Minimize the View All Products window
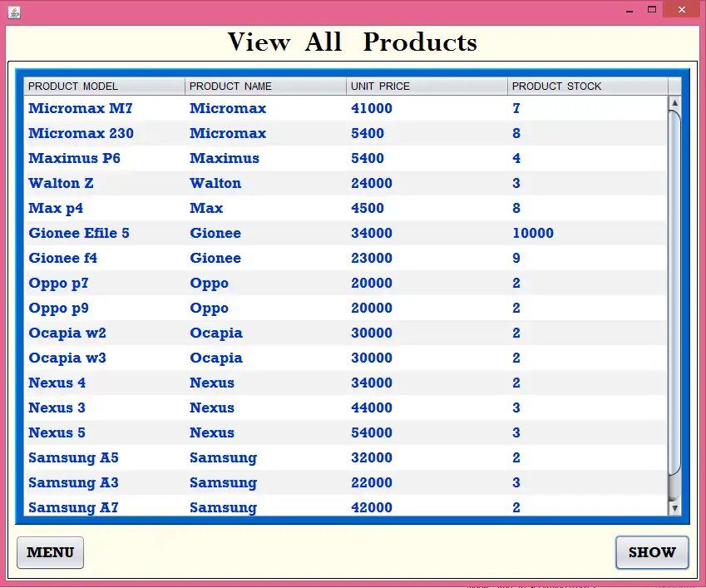Viewport: 706px width, 588px height. click(629, 10)
